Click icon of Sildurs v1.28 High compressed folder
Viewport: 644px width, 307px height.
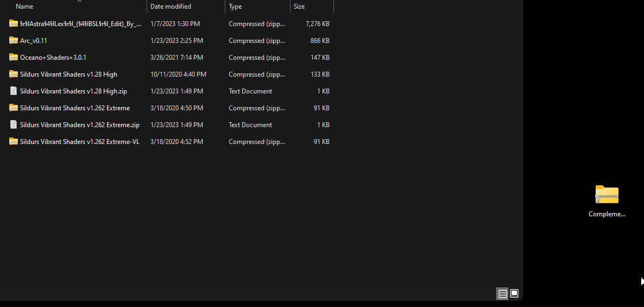[x=14, y=74]
